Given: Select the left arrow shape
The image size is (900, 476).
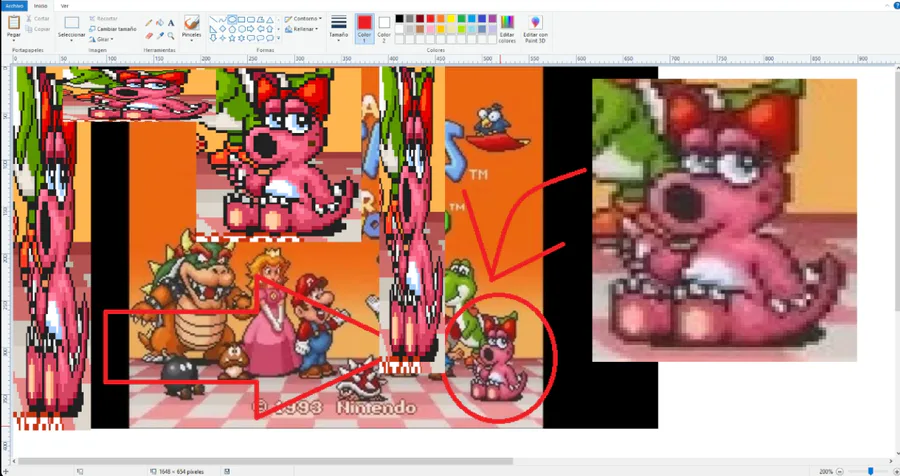Looking at the screenshot, I should (260, 29).
